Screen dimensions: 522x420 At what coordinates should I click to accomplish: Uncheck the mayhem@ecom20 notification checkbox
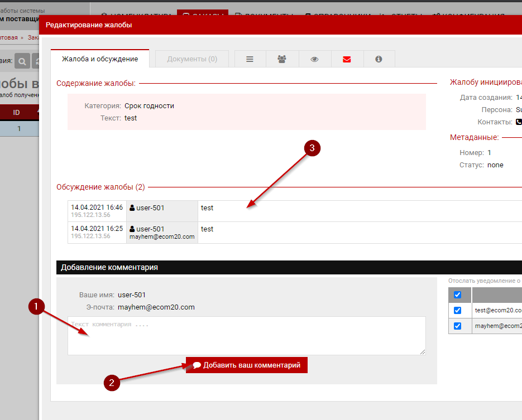coord(458,326)
